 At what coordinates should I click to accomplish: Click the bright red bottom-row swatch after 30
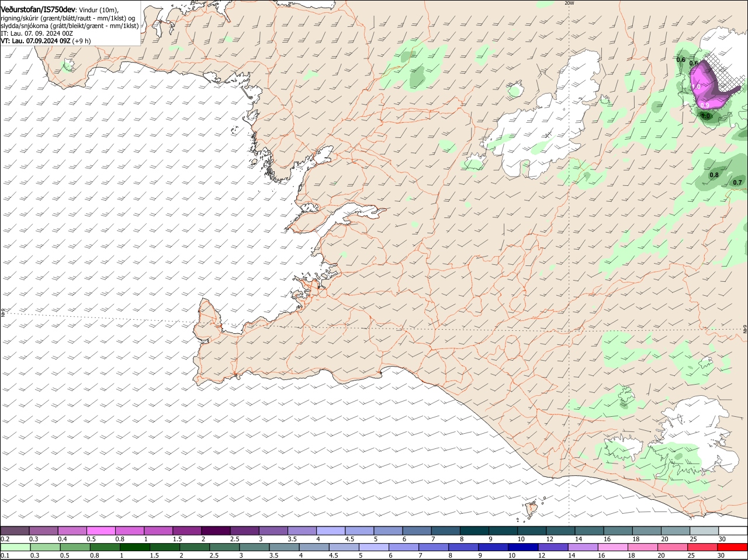[733, 547]
